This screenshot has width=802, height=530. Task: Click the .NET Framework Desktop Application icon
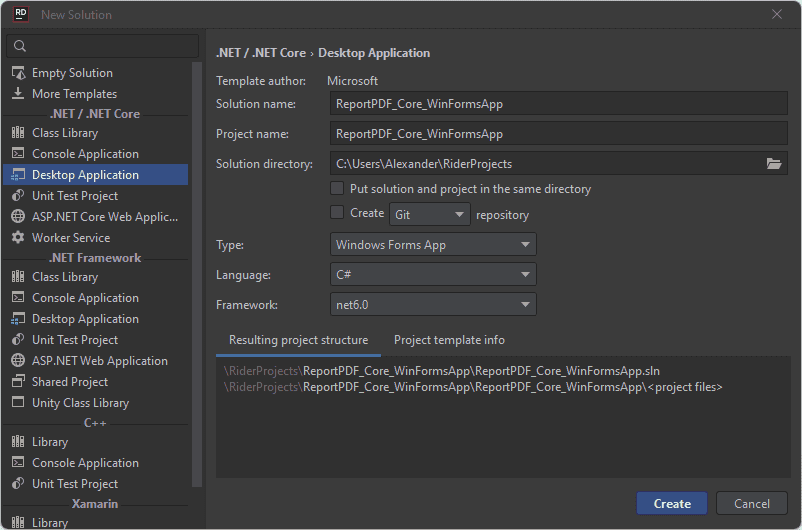point(18,319)
